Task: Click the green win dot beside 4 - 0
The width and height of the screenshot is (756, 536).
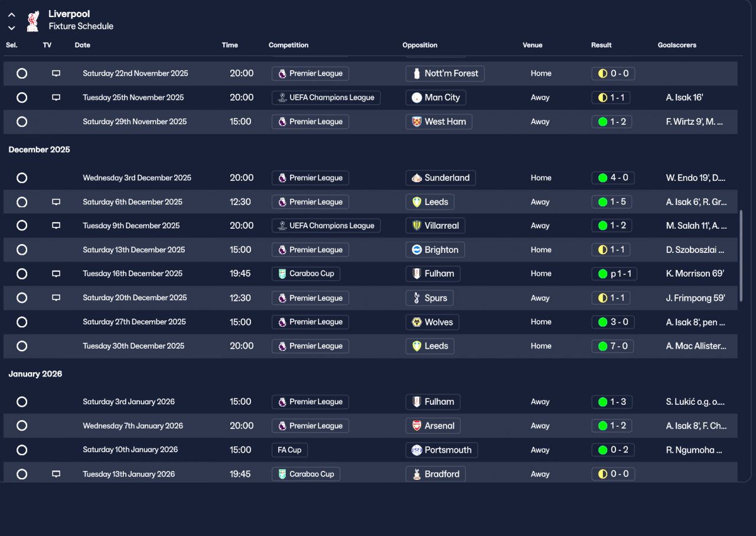Action: click(602, 178)
